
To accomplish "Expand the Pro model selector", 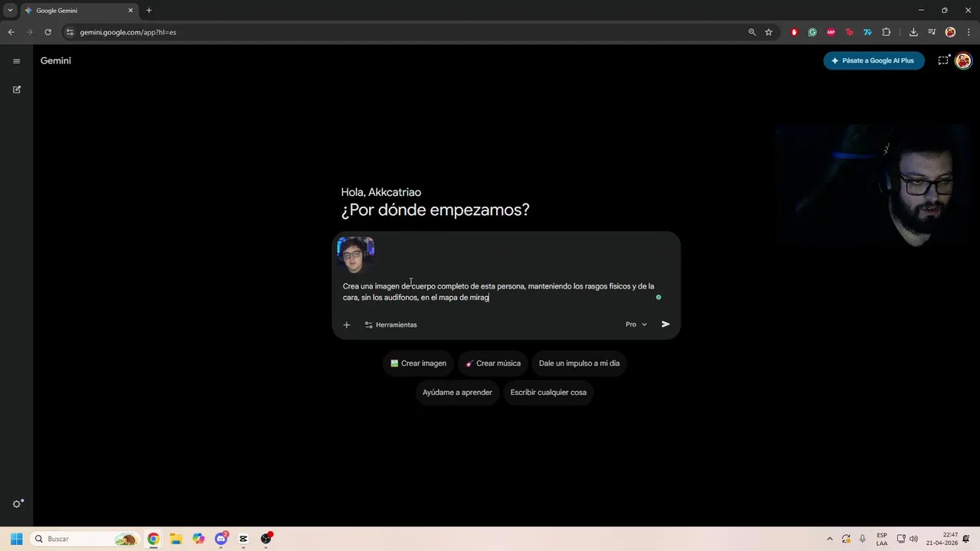I will (636, 324).
